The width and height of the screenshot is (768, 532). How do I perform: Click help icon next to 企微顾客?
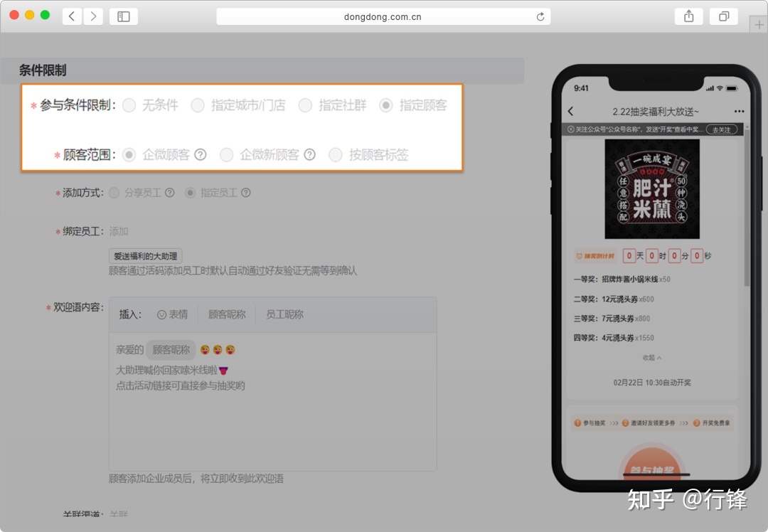201,154
